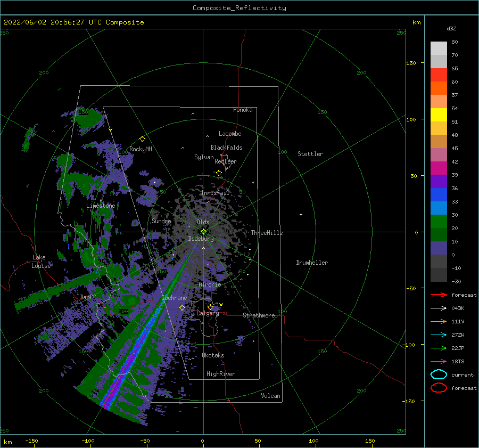479x448 pixels.
Task: Select the cyan 27ZW arrow icon
Action: click(439, 335)
